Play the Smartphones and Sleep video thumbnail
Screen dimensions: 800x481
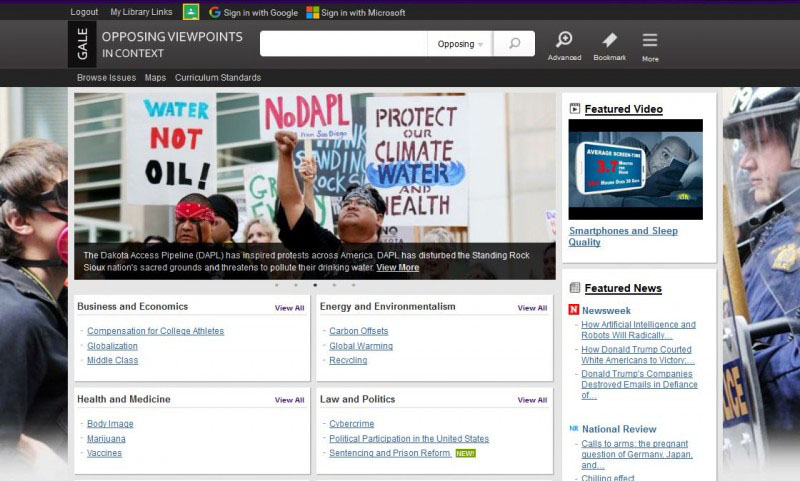click(635, 169)
